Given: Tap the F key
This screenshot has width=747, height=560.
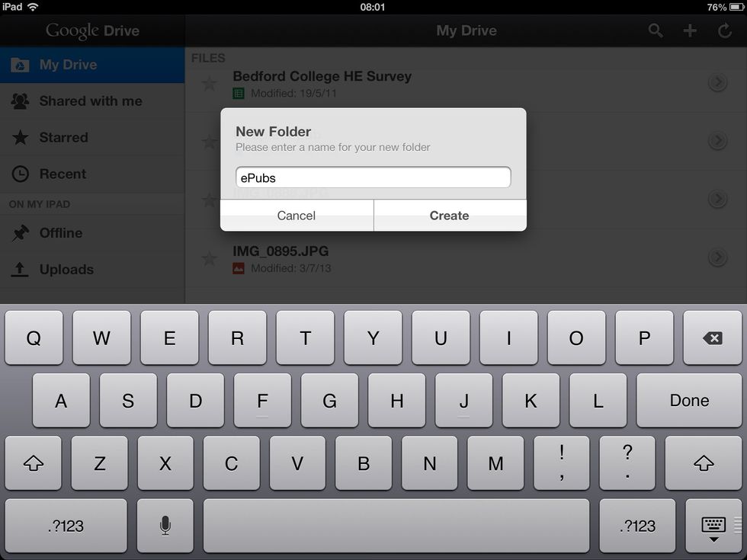Looking at the screenshot, I should pos(262,401).
